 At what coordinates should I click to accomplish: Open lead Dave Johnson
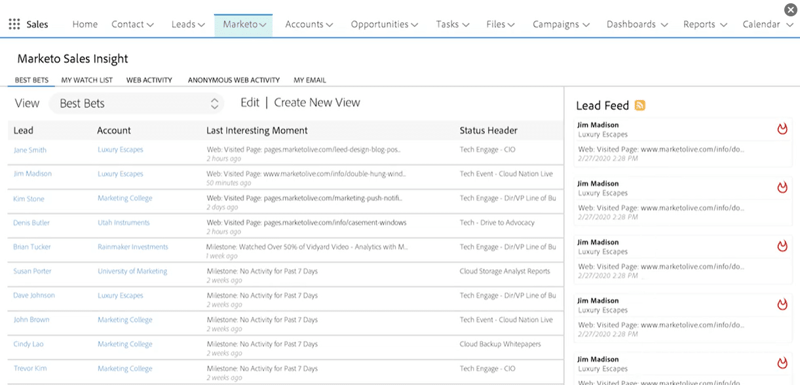(x=34, y=295)
